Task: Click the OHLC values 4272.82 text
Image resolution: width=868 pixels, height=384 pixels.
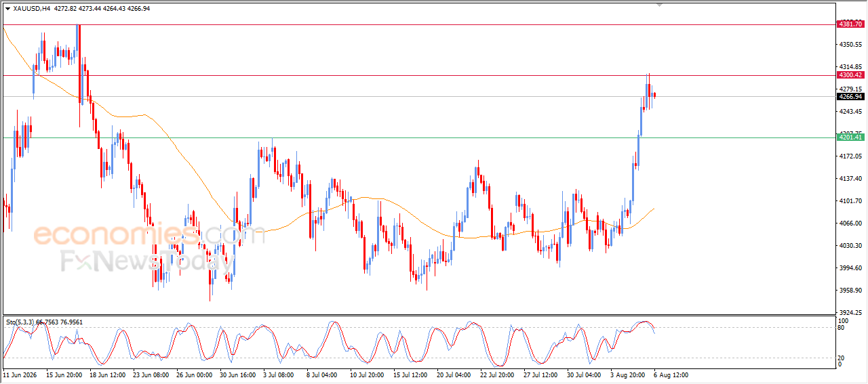Action: click(x=64, y=9)
